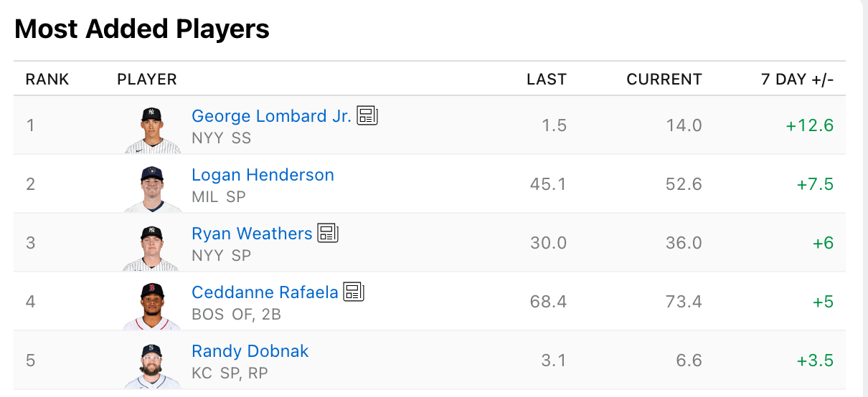Open news icon beside George Lombard Jr.

click(367, 115)
